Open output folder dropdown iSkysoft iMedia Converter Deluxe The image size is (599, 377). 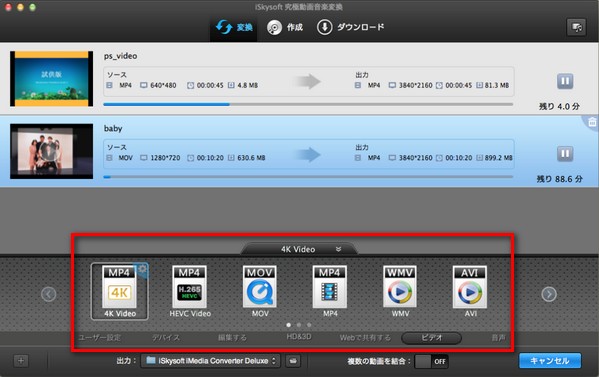coord(210,361)
